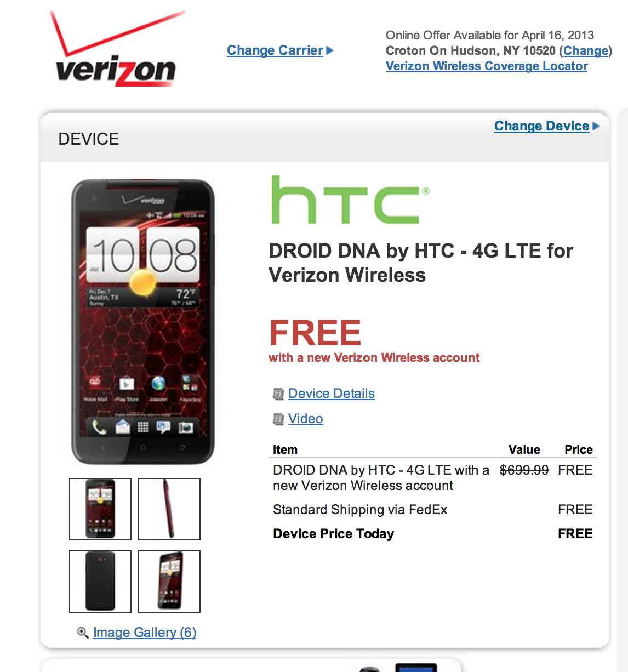Open Image Gallery (6)

pos(145,633)
